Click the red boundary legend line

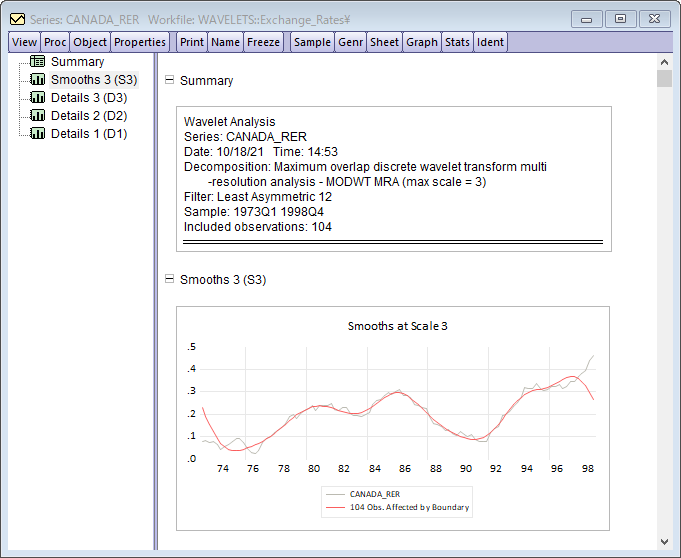(335, 507)
